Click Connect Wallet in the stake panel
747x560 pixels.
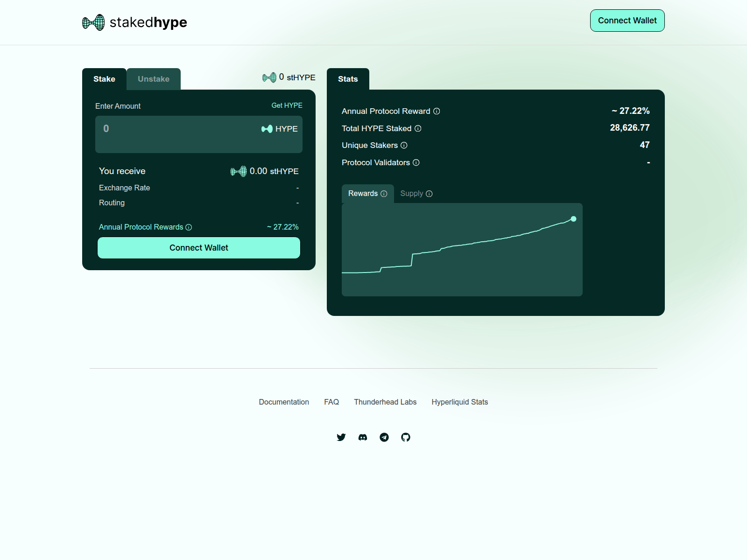(x=199, y=248)
